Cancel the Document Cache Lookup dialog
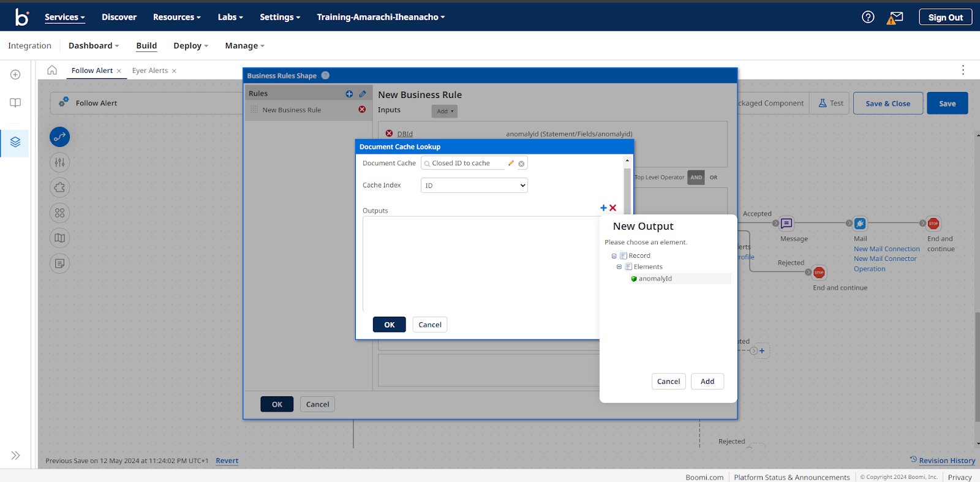 click(430, 325)
